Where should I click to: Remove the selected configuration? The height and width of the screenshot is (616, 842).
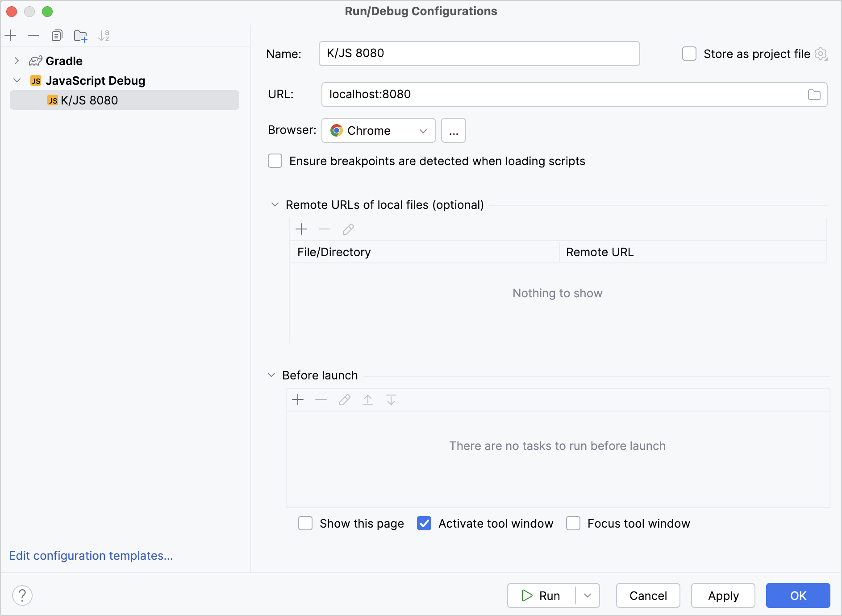[33, 35]
